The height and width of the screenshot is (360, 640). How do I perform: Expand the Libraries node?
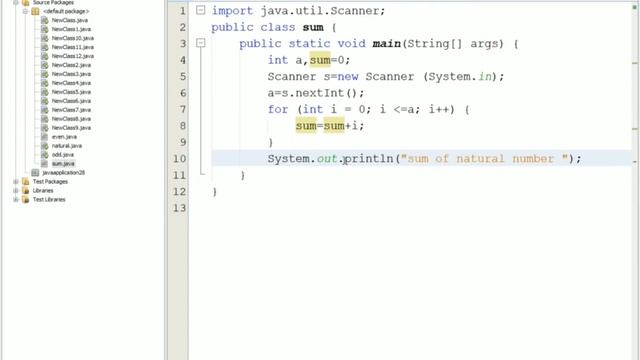[16, 191]
